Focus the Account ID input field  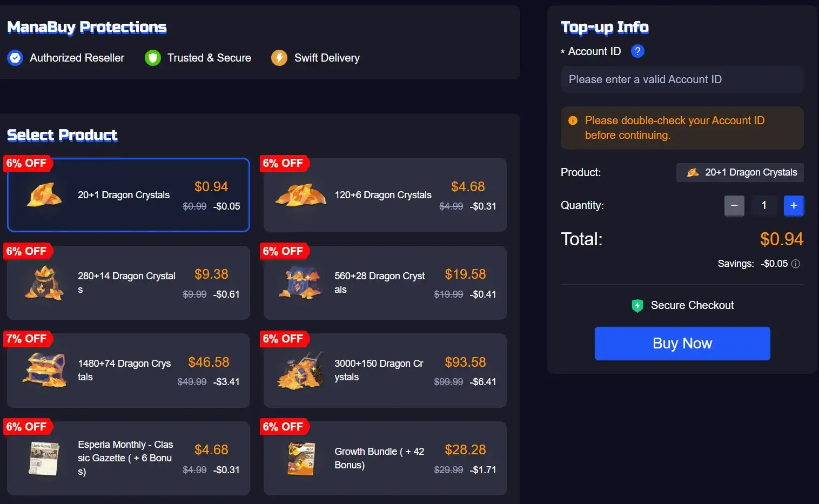(682, 79)
